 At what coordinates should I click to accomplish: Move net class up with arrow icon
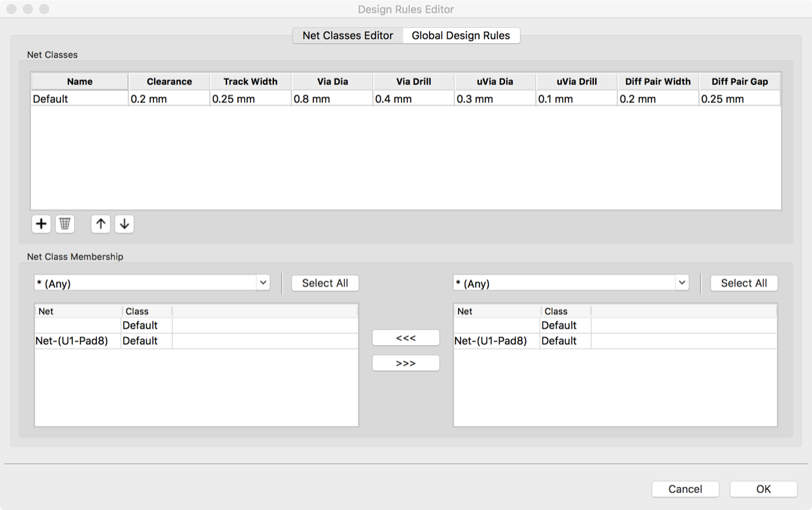point(101,224)
